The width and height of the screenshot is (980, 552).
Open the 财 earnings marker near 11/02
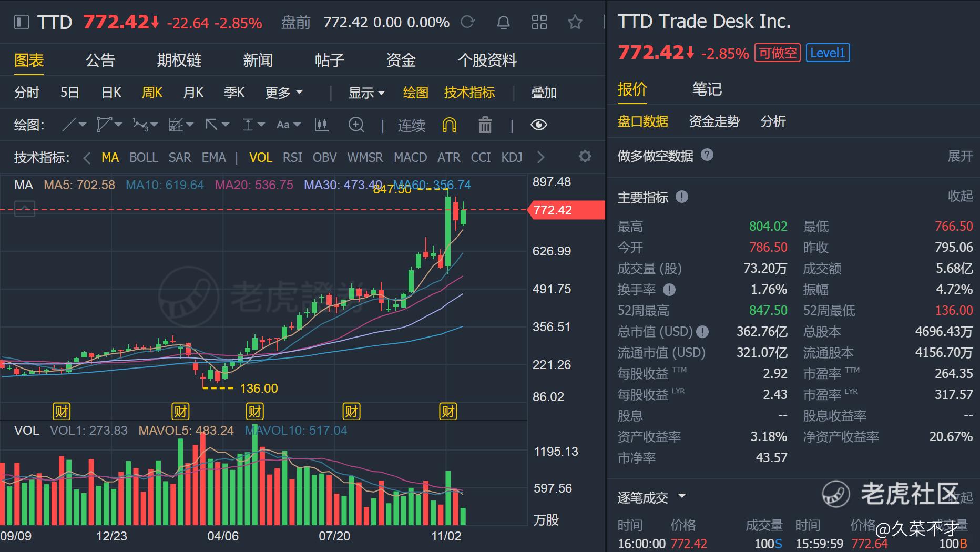tap(448, 411)
